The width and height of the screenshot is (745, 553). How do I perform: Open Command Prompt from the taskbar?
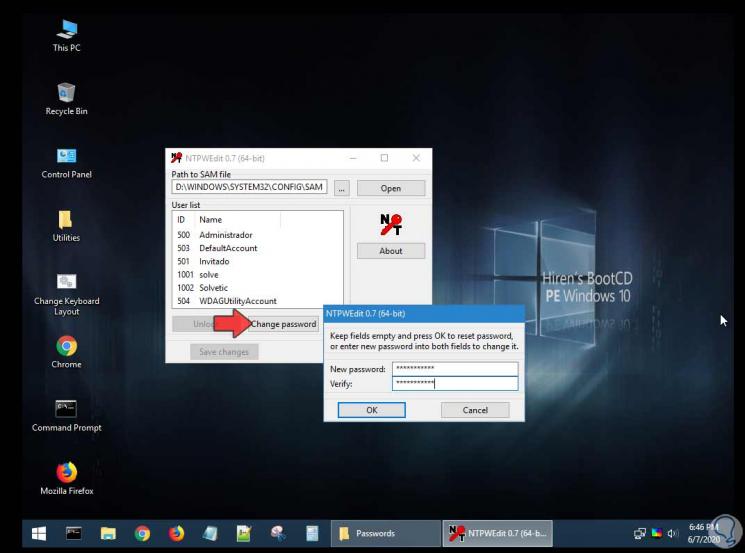(73, 534)
